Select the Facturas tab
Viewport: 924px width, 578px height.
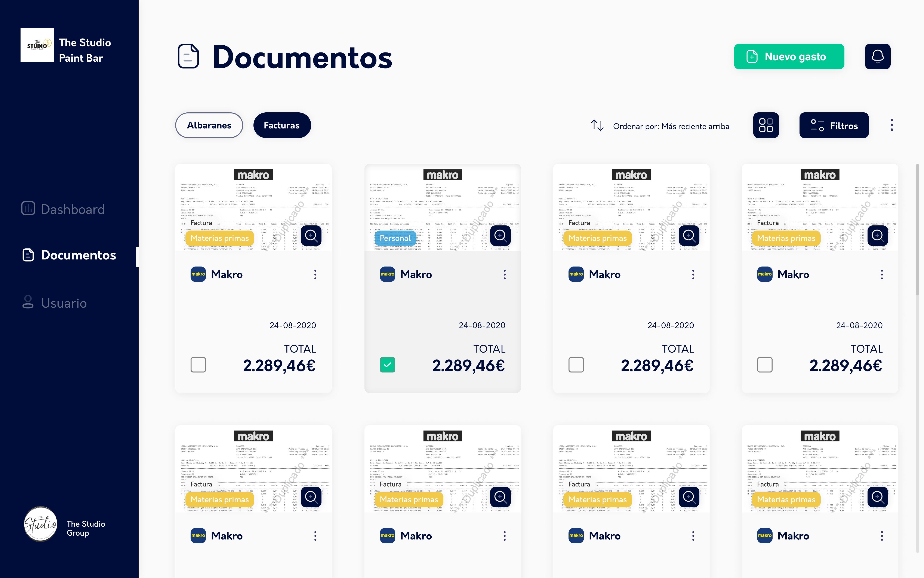[x=282, y=125]
